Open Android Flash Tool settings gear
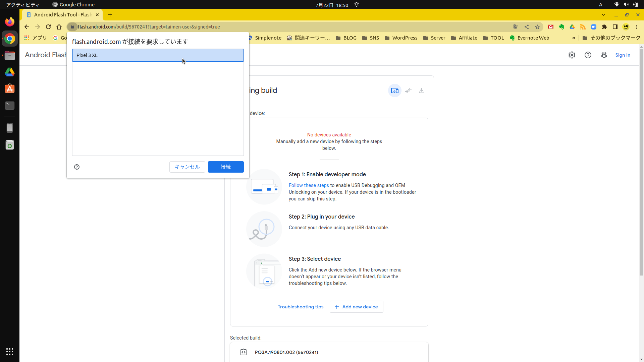Screen dimensions: 644x362 coord(572,55)
